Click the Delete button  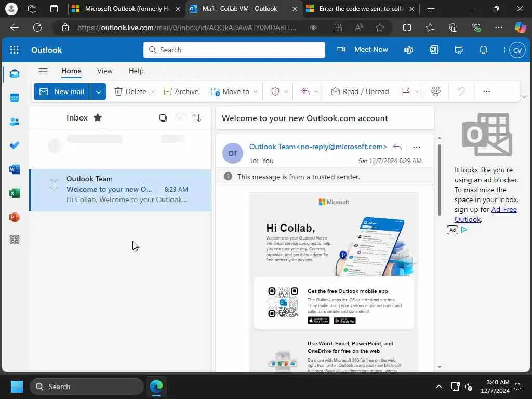pyautogui.click(x=130, y=91)
